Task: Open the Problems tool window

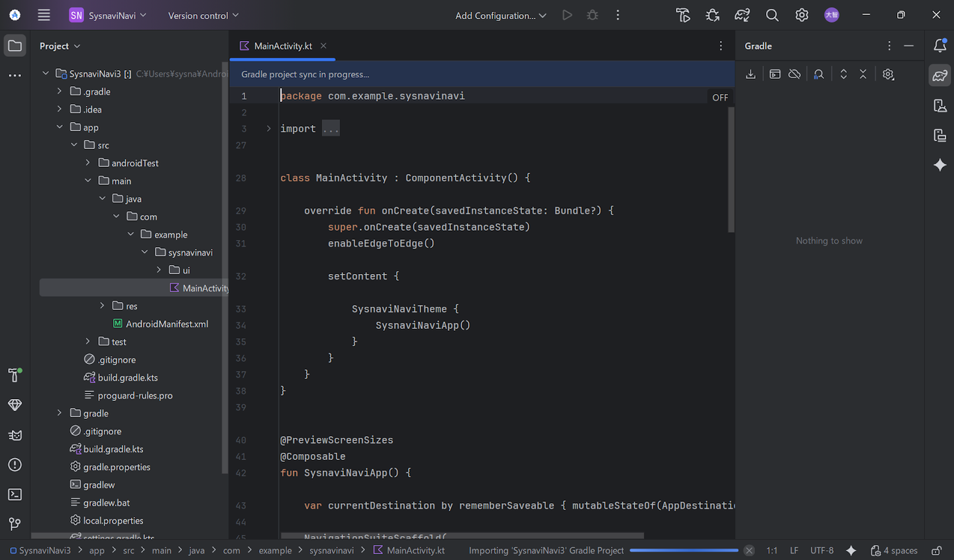Action: (x=15, y=465)
